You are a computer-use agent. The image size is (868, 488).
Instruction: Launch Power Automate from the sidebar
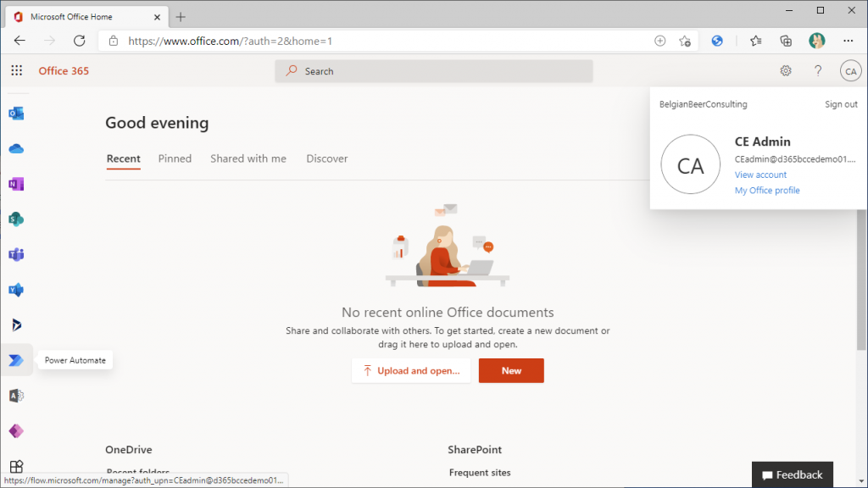click(x=16, y=360)
